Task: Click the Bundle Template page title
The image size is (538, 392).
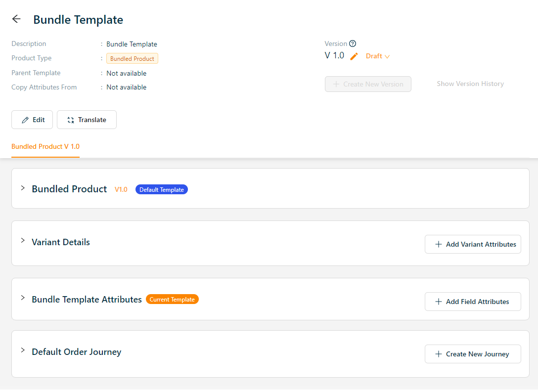Action: pos(78,20)
